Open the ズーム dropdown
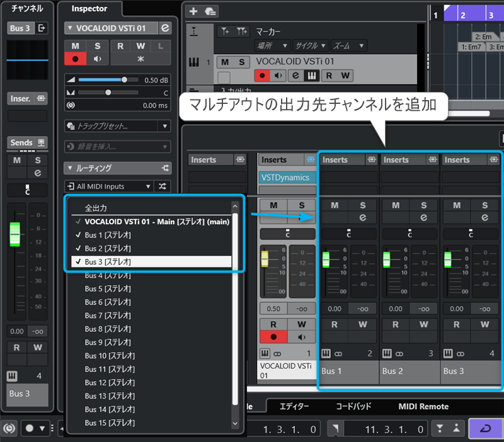This screenshot has height=442, width=504. pos(348,46)
